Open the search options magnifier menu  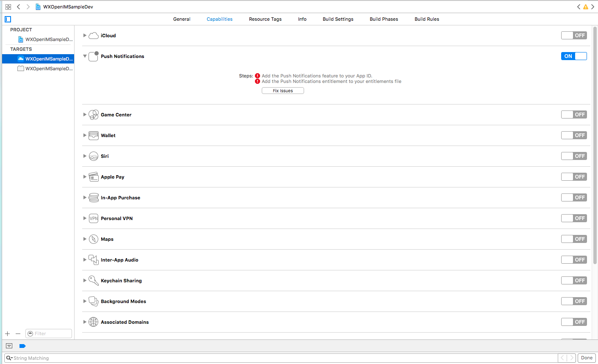tap(9, 358)
